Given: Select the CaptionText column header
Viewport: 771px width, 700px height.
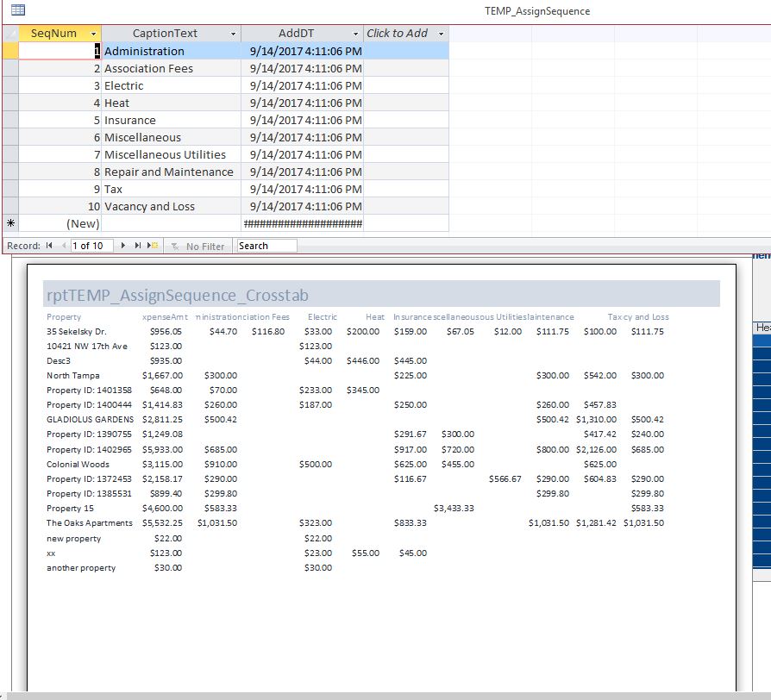Looking at the screenshot, I should [x=171, y=34].
